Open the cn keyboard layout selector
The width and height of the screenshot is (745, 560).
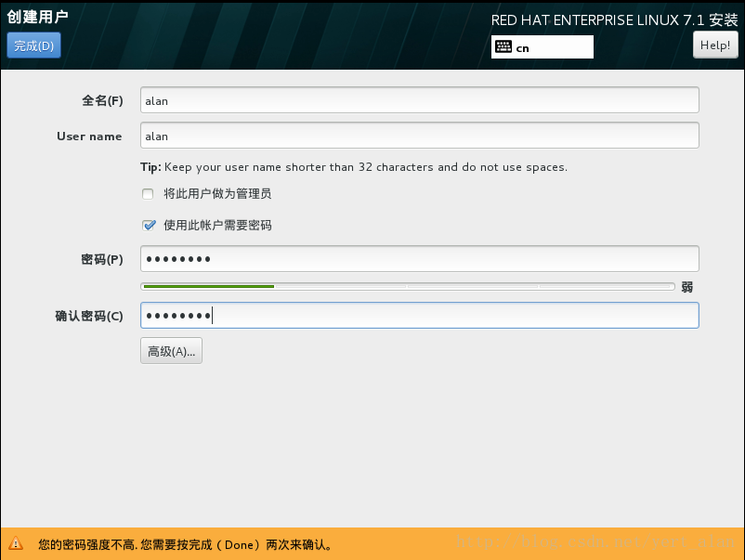(x=542, y=47)
